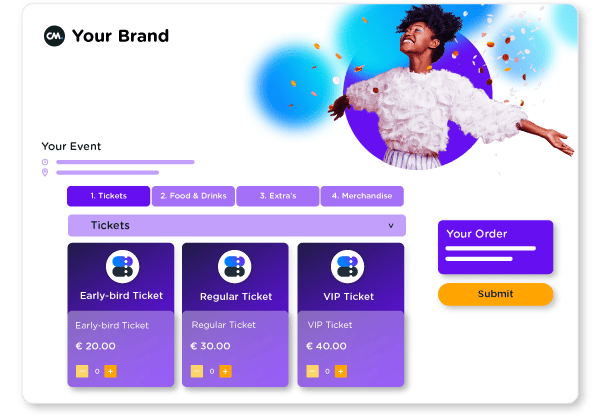Collapse the Tickets section using the chevron

pos(391,225)
